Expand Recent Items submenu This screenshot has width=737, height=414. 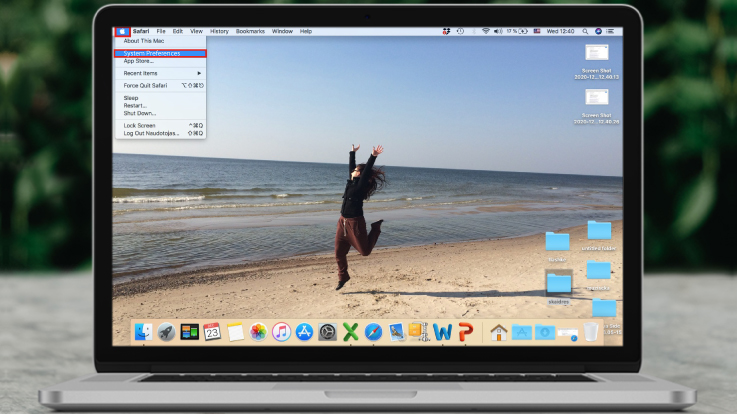pyautogui.click(x=160, y=73)
